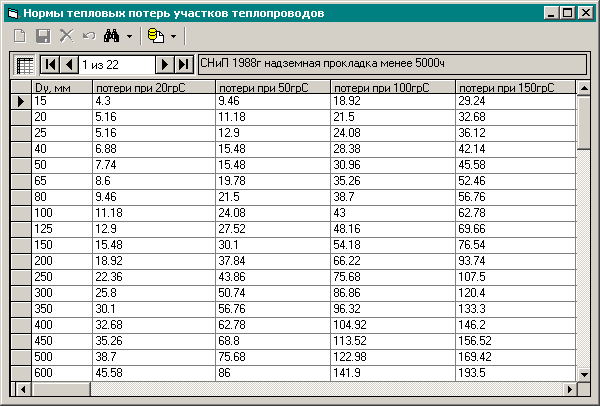
Task: Click the Save diskette icon
Action: click(x=43, y=36)
